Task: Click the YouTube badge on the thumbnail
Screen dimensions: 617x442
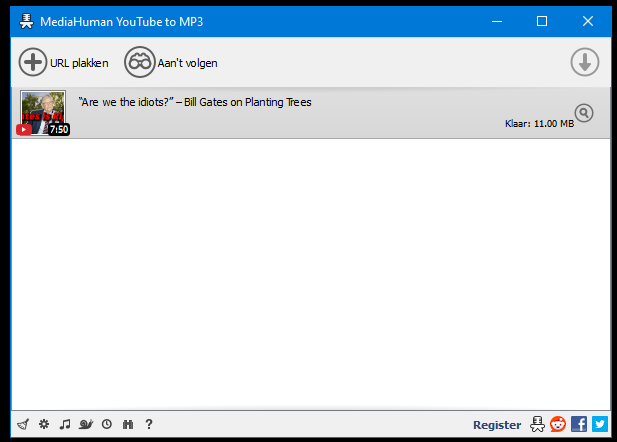Action: pos(24,129)
